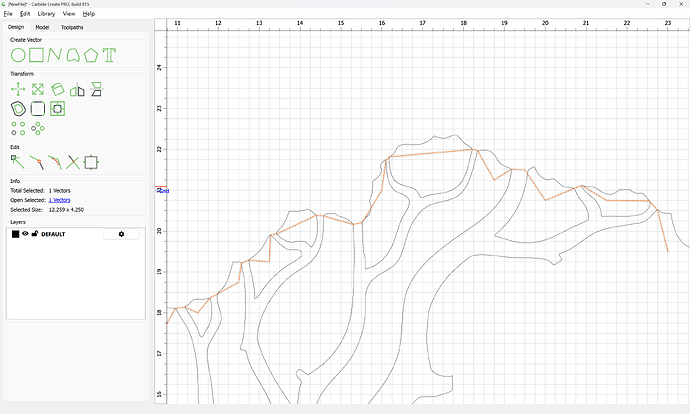The width and height of the screenshot is (690, 414).
Task: Click the orange selected polyline in canvas
Action: [431, 153]
